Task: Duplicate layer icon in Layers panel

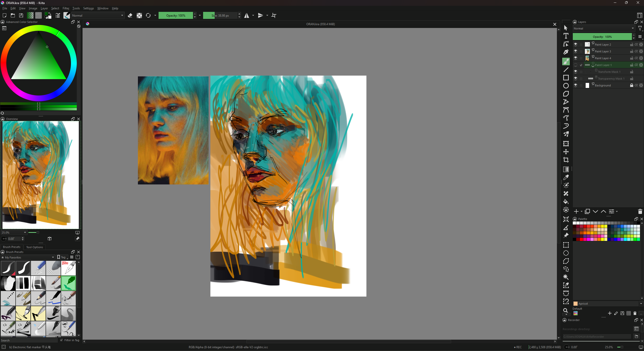Action: [587, 211]
